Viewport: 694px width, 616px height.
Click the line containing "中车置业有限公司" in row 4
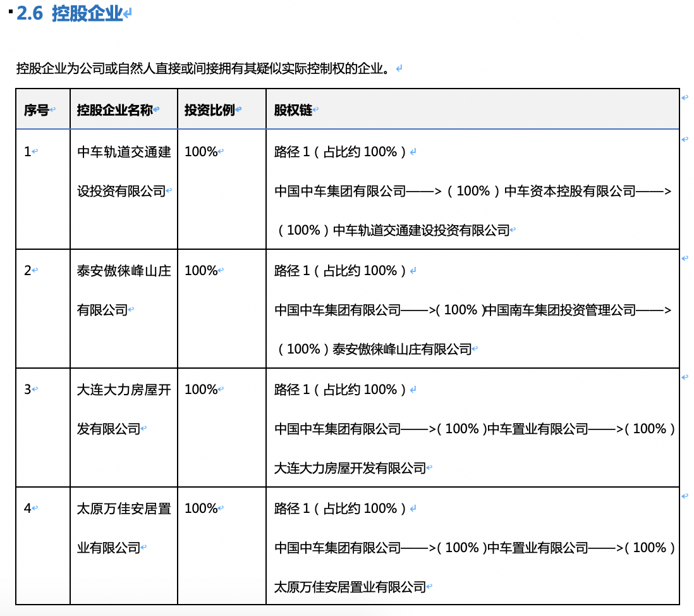pyautogui.click(x=475, y=548)
